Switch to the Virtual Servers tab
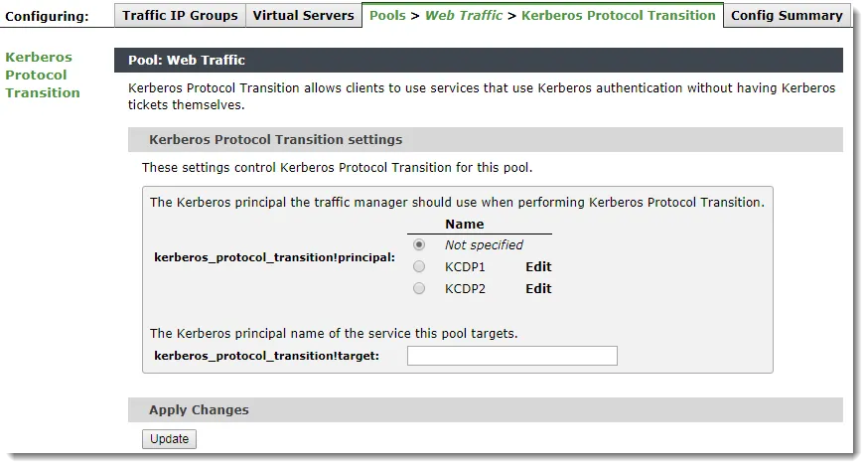The height and width of the screenshot is (468, 868). 303,16
